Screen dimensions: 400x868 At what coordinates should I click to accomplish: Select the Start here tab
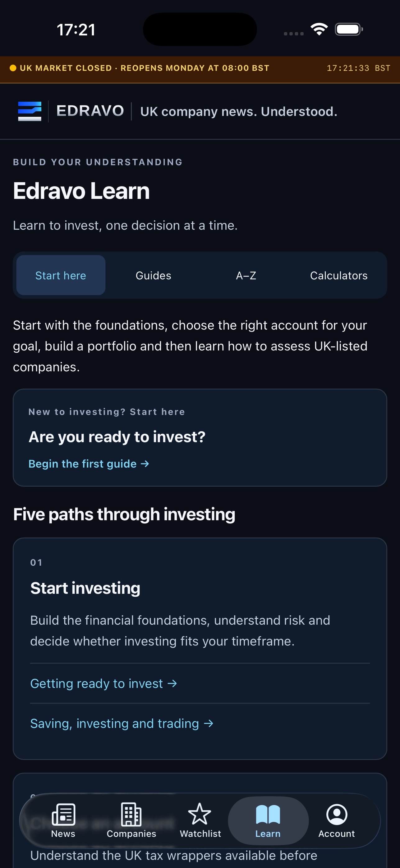(x=61, y=275)
